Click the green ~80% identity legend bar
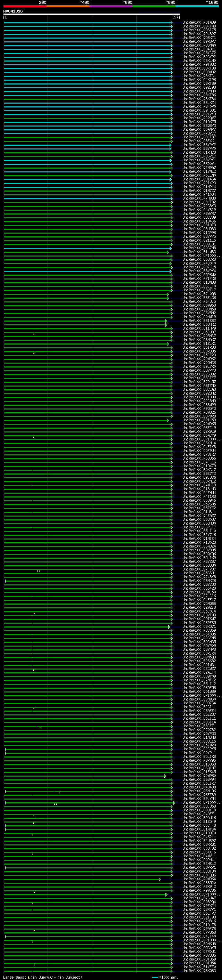The width and height of the screenshot is (222, 980). coord(154,6)
